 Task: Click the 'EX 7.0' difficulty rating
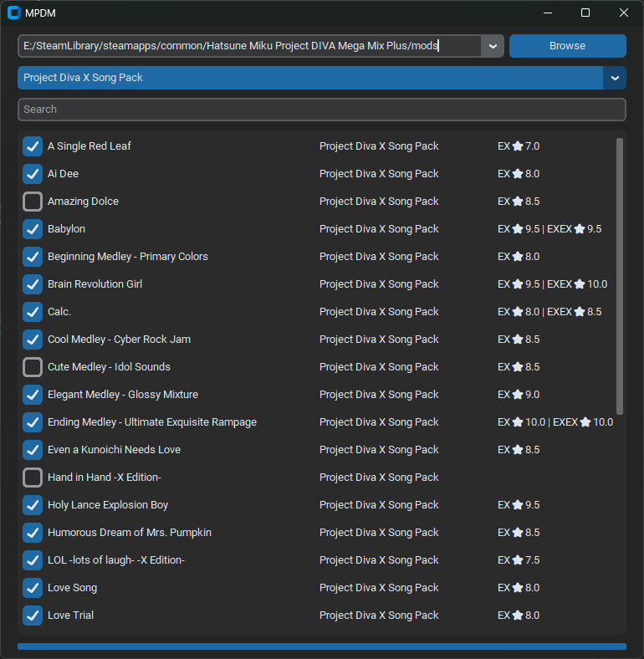point(519,146)
